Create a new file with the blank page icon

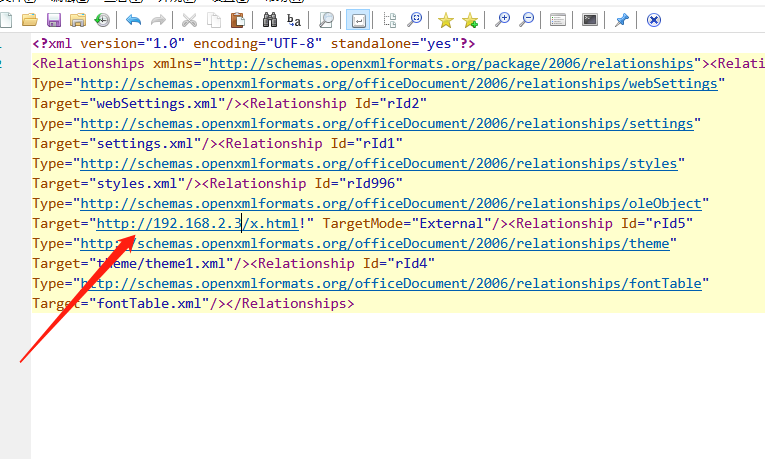(6, 20)
